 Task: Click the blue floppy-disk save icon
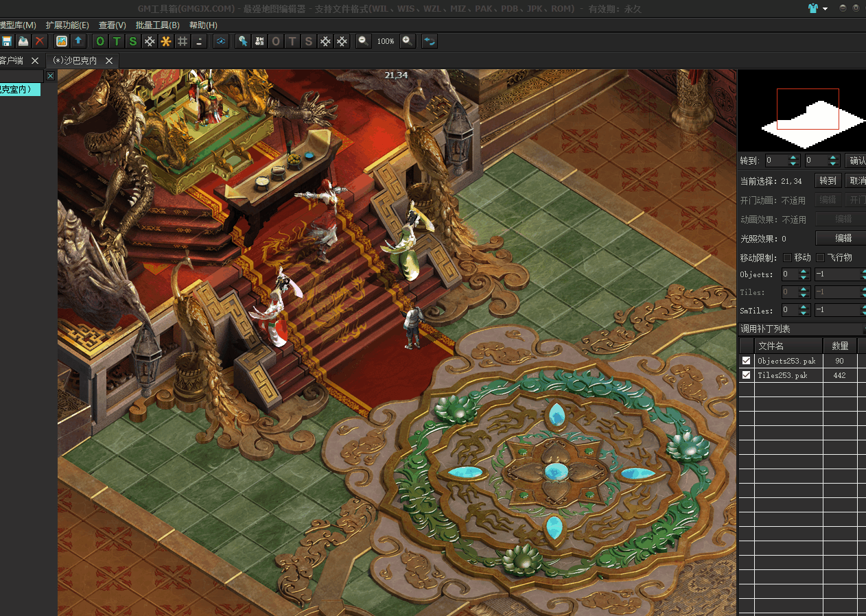(7, 41)
